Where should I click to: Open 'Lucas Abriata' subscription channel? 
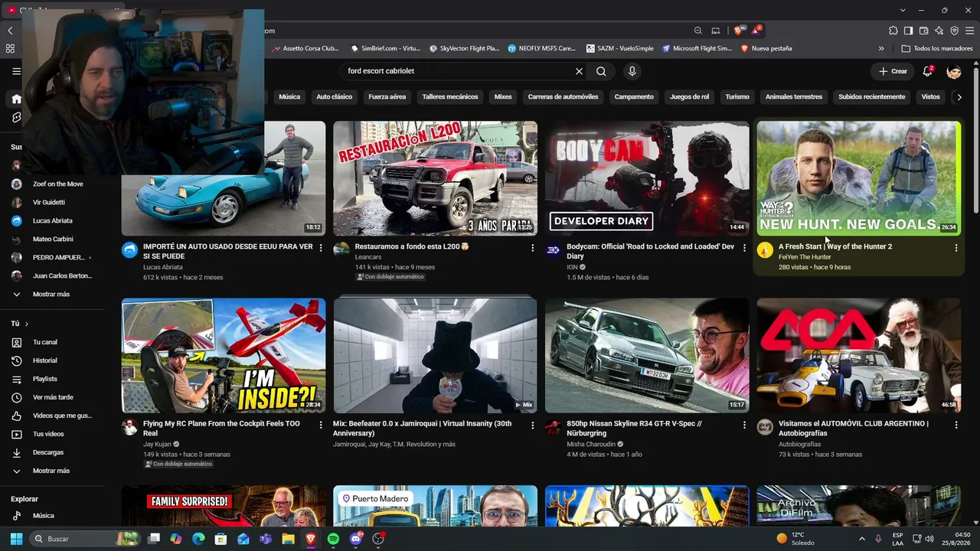pyautogui.click(x=52, y=220)
